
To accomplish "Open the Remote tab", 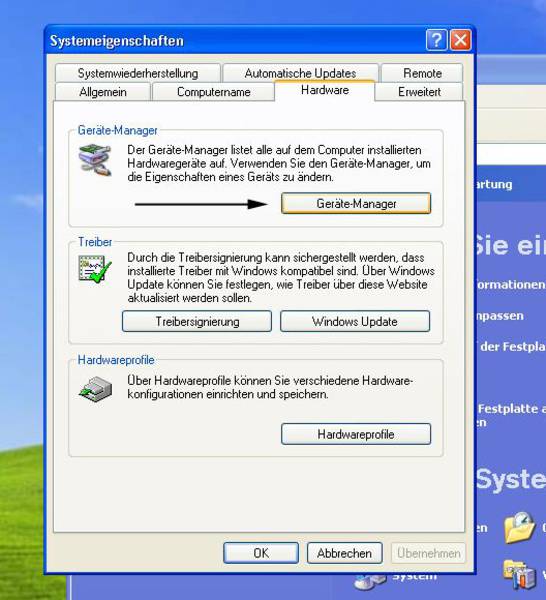I will pos(422,73).
